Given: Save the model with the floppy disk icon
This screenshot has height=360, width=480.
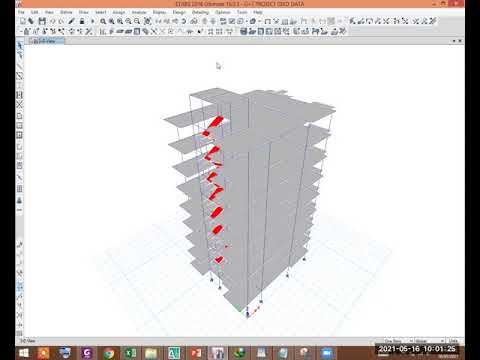Looking at the screenshot, I should pyautogui.click(x=42, y=21).
